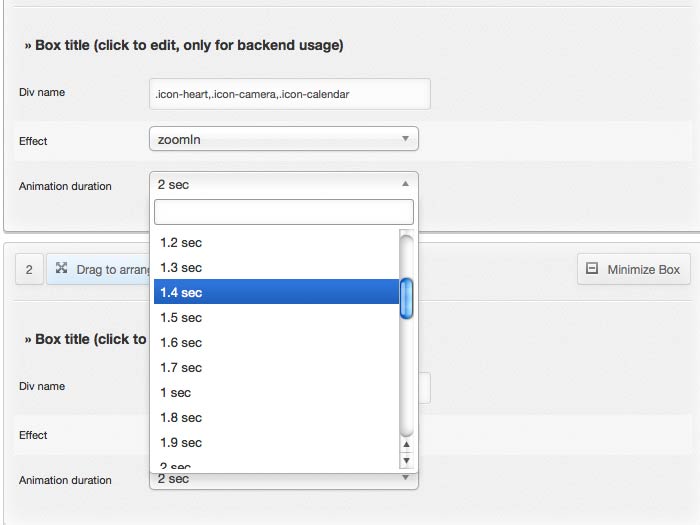Edit the first Box title heading
700x525 pixels.
click(183, 45)
